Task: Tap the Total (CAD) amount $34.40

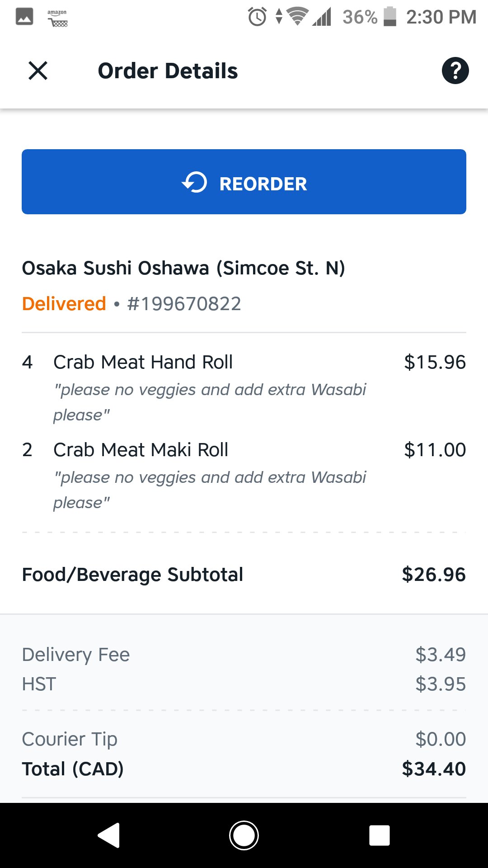Action: pyautogui.click(x=434, y=769)
